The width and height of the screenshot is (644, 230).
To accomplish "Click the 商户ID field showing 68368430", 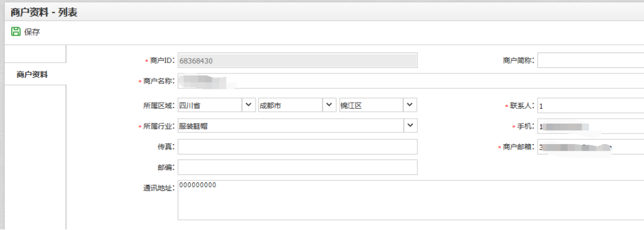I will coord(298,60).
